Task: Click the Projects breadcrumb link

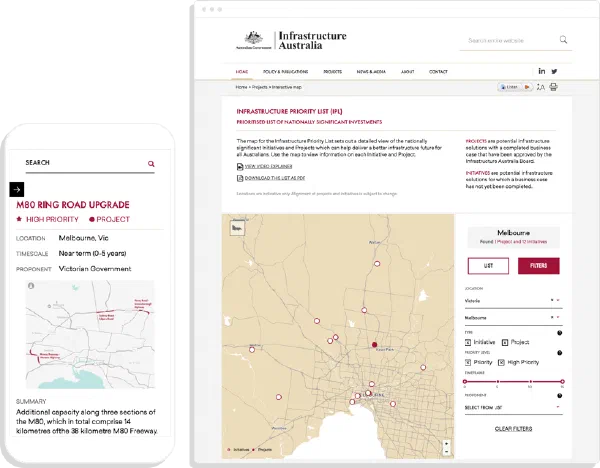Action: tap(259, 87)
